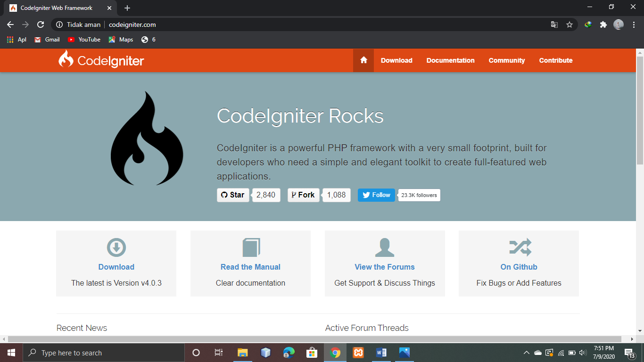The width and height of the screenshot is (644, 362).
Task: Open the Community nav menu
Action: click(x=507, y=60)
